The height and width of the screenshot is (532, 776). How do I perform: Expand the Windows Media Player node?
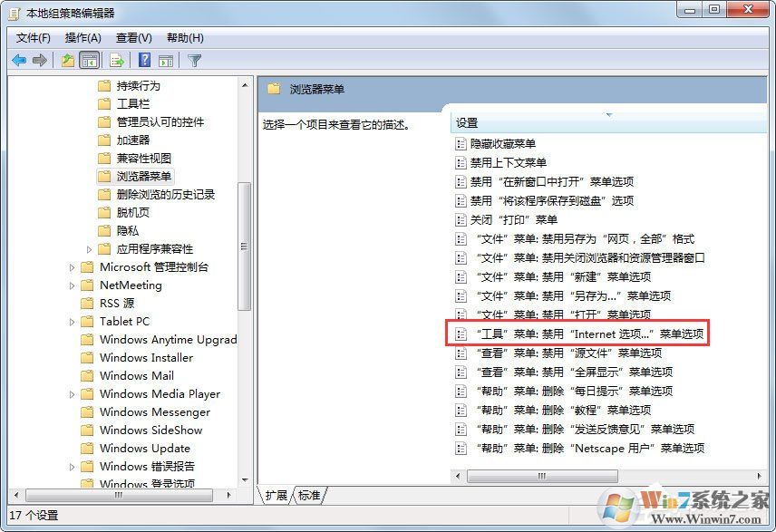73,393
